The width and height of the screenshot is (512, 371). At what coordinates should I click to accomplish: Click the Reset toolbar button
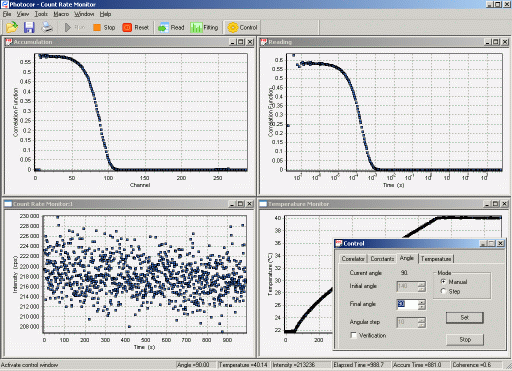pos(136,27)
